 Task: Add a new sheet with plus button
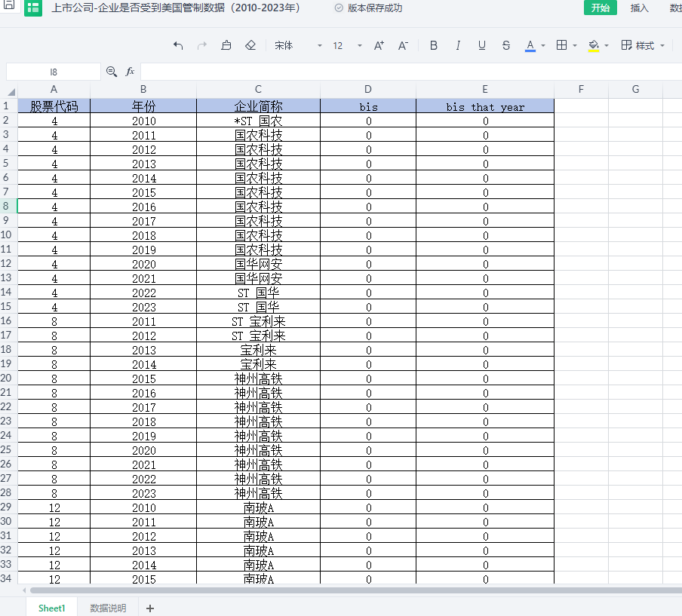click(x=150, y=608)
